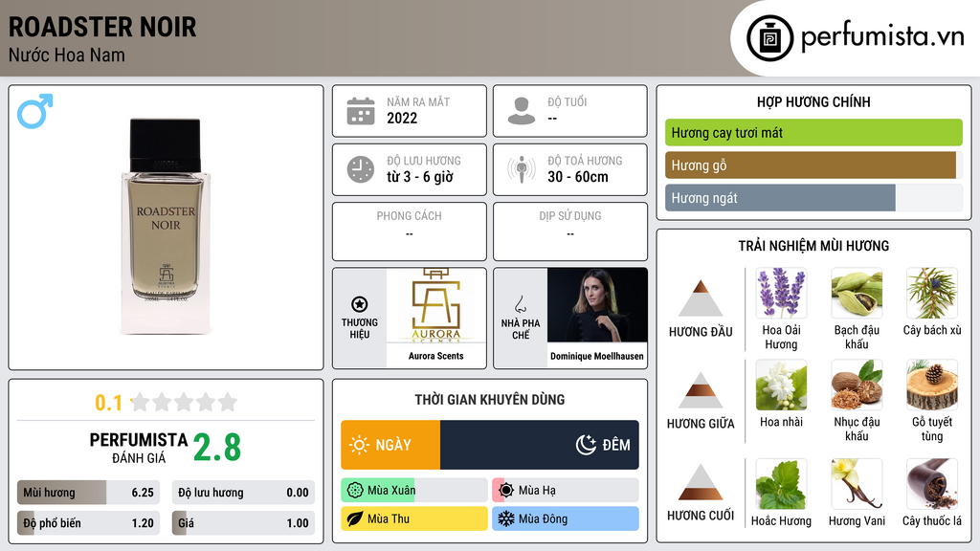
Task: Click the Perfumista score 2.8
Action: click(217, 448)
